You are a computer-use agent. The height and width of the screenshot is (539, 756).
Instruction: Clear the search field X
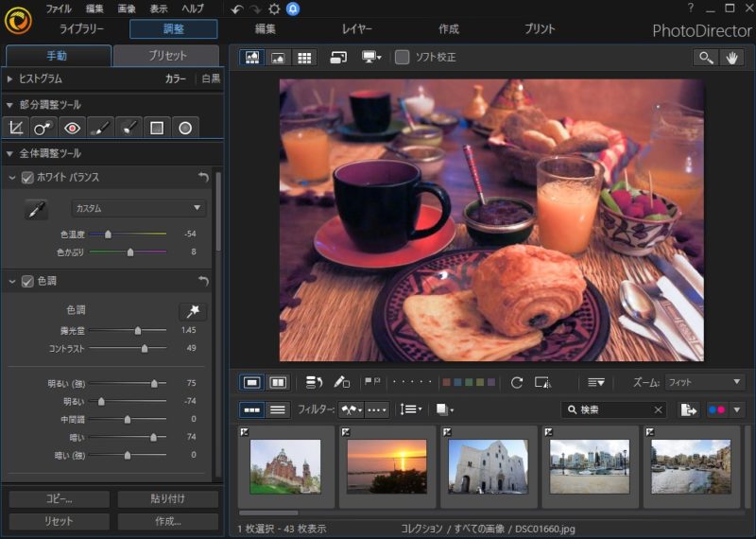[658, 409]
